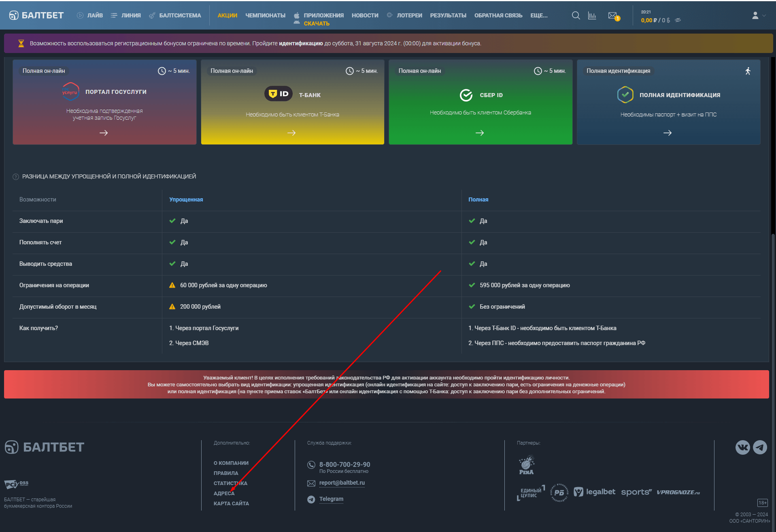
Task: Open the Балтсистема menu item
Action: (175, 15)
